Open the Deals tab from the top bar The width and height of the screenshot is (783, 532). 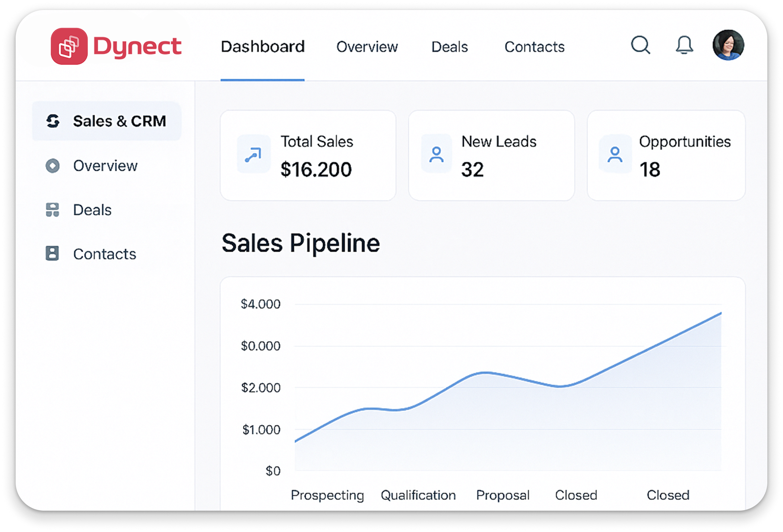[450, 47]
